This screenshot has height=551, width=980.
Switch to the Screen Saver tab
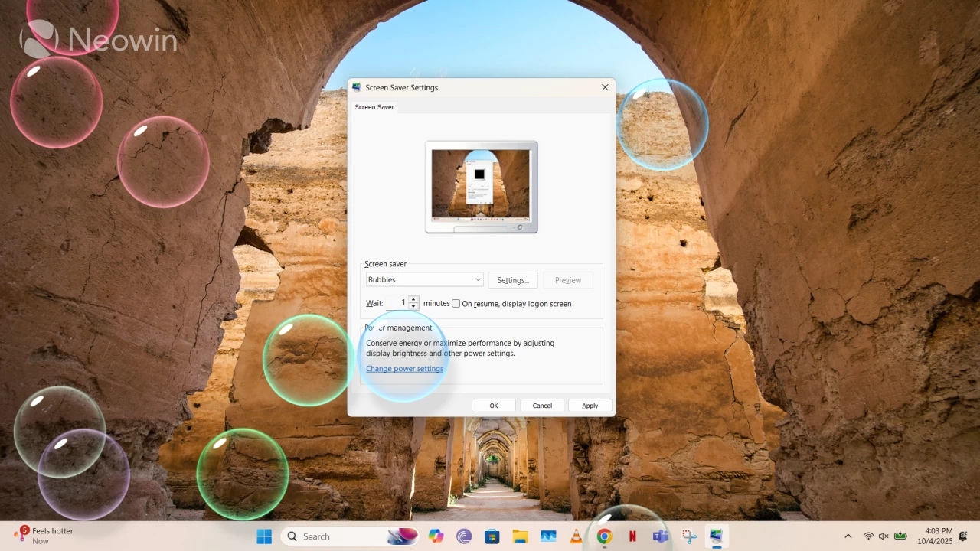coord(374,107)
